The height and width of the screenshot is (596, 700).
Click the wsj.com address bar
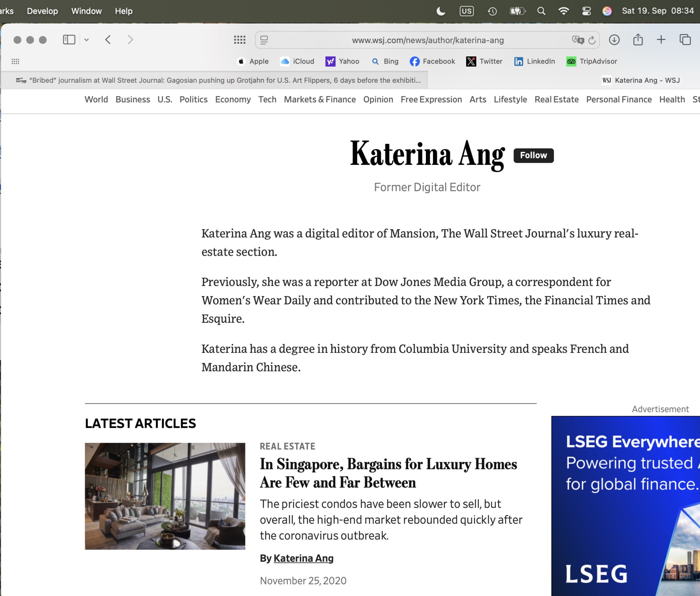click(428, 40)
